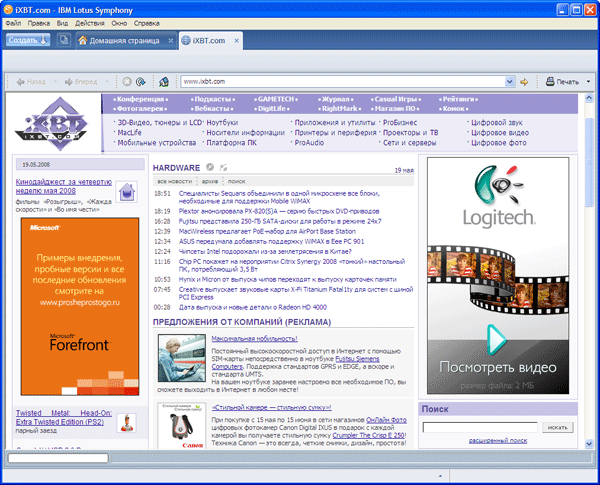Open the Правка menu
The height and width of the screenshot is (485, 600).
pyautogui.click(x=39, y=23)
